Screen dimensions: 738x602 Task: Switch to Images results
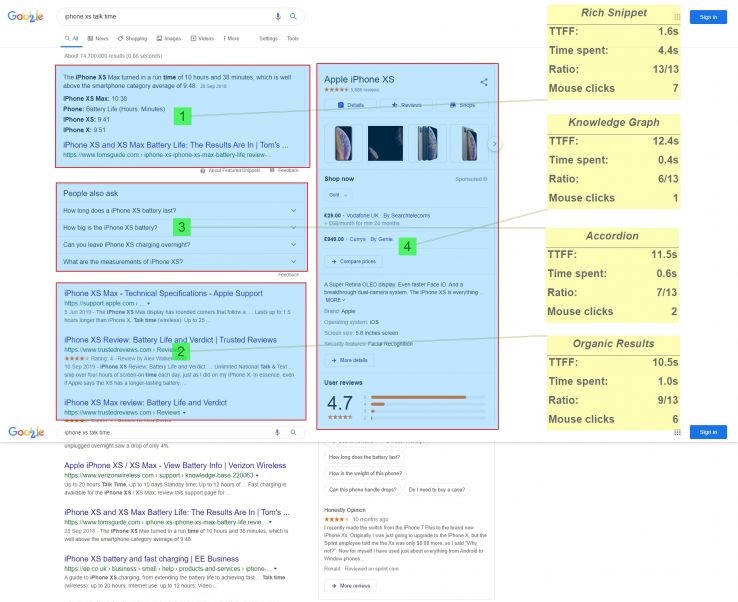pos(169,39)
